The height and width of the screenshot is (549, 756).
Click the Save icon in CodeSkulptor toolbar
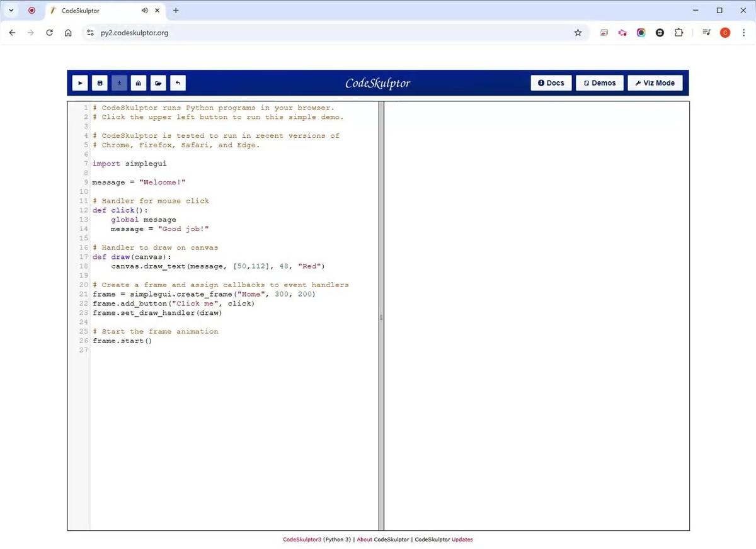click(100, 83)
